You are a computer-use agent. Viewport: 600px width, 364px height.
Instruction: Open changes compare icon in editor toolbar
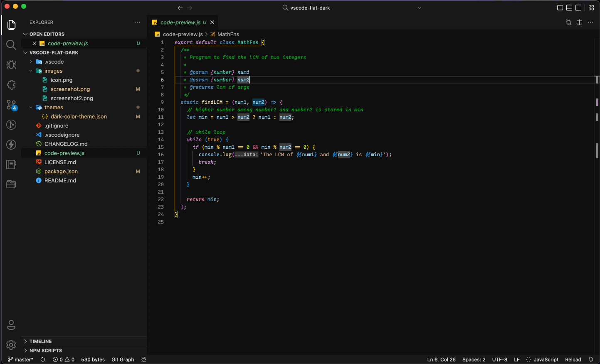568,22
